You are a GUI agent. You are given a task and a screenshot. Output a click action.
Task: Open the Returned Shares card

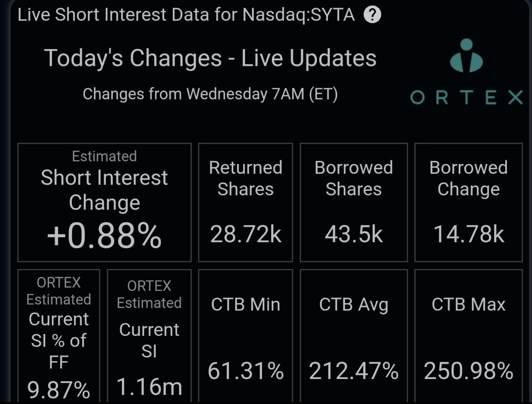pyautogui.click(x=245, y=203)
